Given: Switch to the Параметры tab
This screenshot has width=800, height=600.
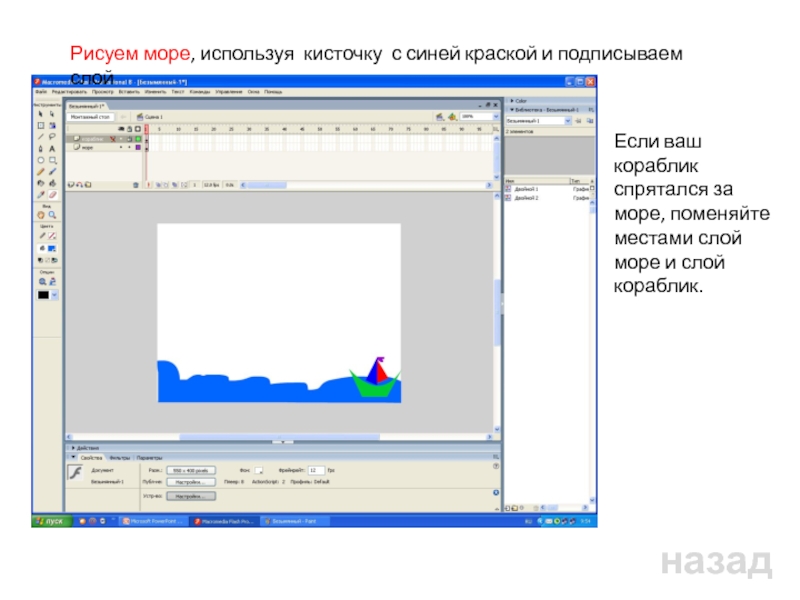Looking at the screenshot, I should click(x=149, y=458).
